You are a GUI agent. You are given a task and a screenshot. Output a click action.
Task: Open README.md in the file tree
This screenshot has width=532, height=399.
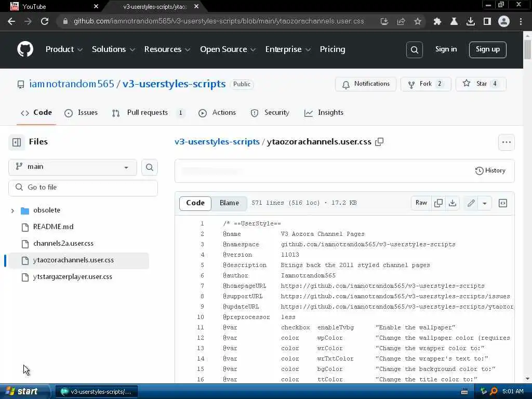[x=54, y=227]
